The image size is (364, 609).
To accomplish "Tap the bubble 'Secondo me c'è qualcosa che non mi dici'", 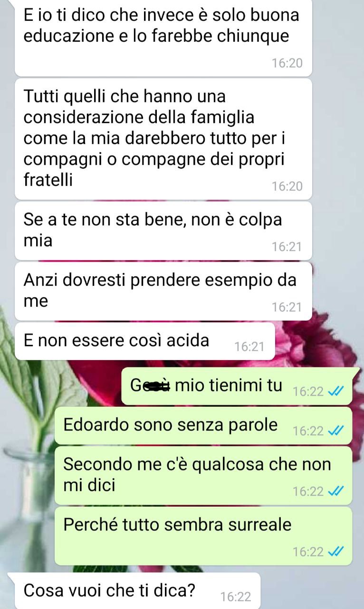I will (203, 475).
